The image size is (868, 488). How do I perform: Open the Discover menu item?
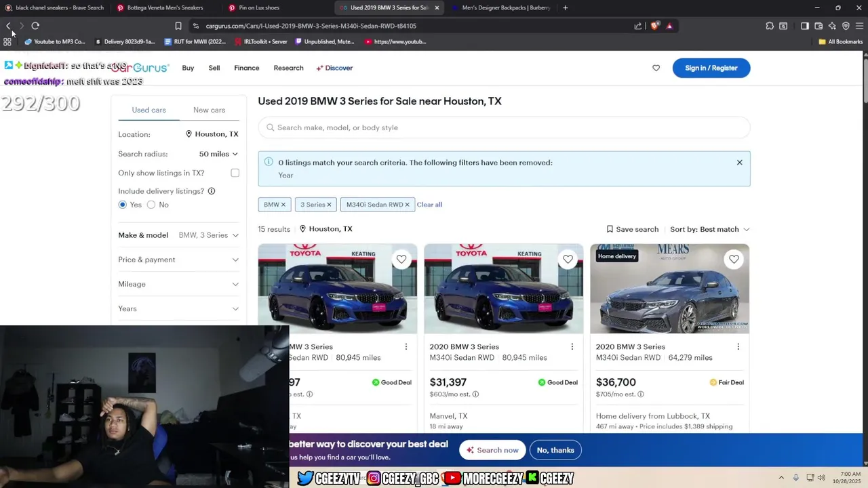point(334,68)
